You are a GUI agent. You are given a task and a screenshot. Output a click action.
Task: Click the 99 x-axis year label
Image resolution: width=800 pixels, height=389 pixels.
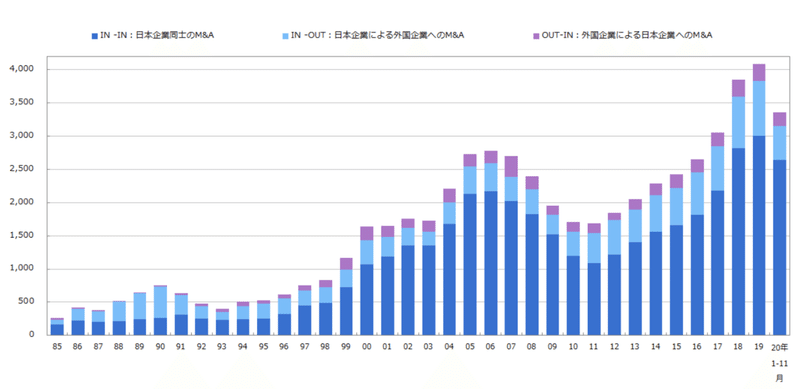tap(346, 346)
